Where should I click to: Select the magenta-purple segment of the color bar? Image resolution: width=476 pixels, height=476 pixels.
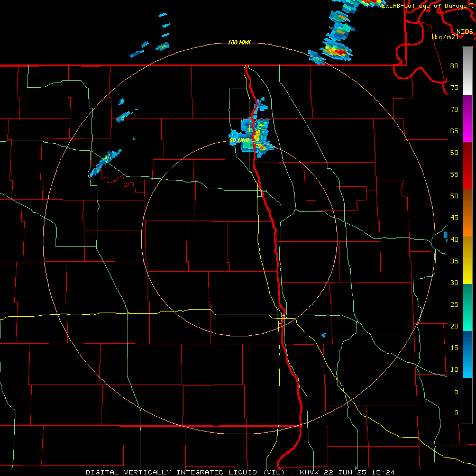click(467, 118)
